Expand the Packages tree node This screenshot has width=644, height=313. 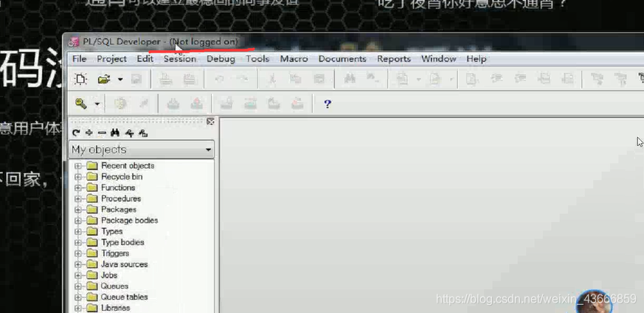(x=77, y=210)
